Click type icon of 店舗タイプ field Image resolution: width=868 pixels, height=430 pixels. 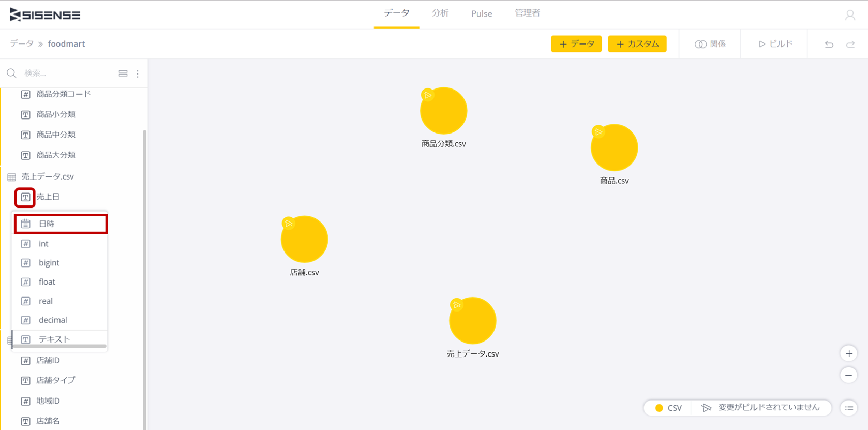[x=25, y=381]
